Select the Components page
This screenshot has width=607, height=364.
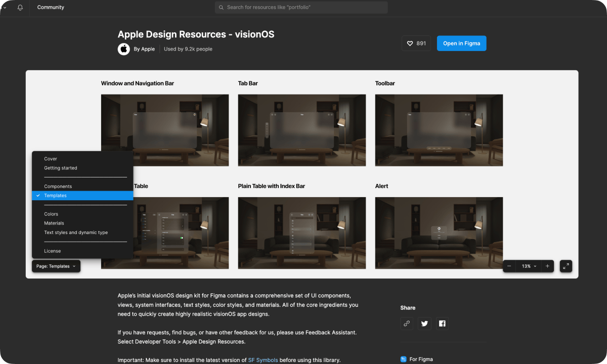pos(82,187)
